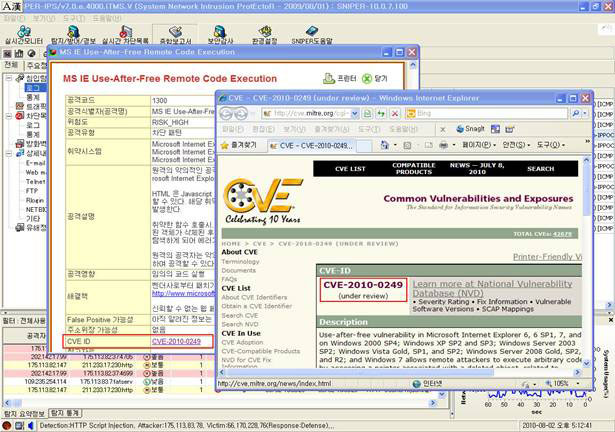Click the SnagIt toolbar button in IE

click(x=470, y=129)
